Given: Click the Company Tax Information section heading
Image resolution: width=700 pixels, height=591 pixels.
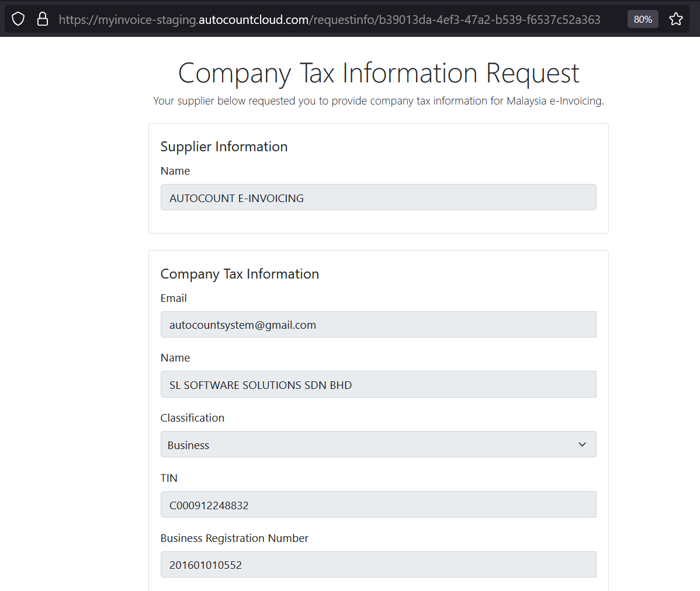Looking at the screenshot, I should click(240, 274).
